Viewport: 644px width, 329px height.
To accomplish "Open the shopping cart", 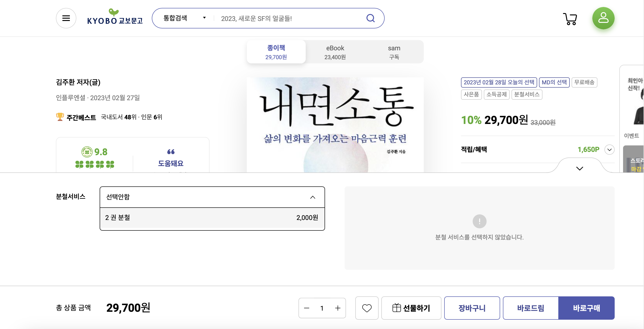I will click(x=570, y=19).
